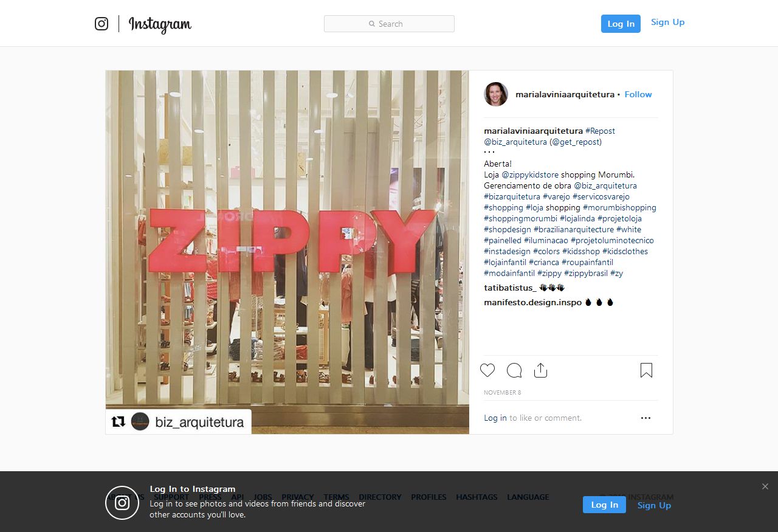Click the marialaviniaarquitetura profile avatar
Viewport: 778px width, 532px height.
pyautogui.click(x=496, y=94)
